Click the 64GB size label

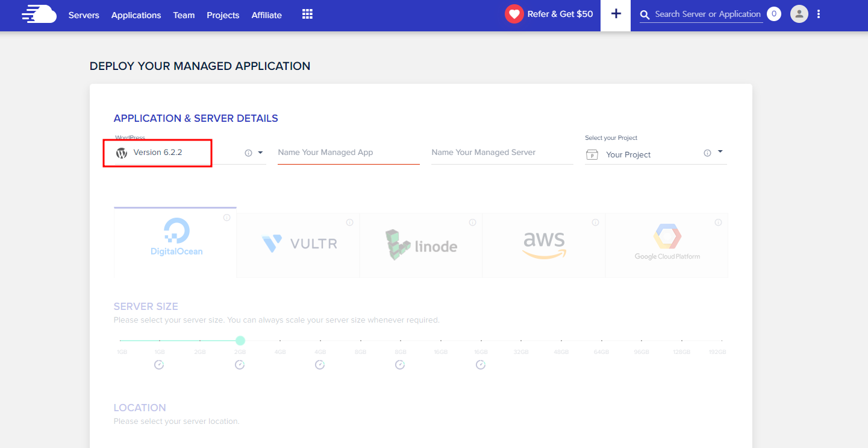(601, 352)
